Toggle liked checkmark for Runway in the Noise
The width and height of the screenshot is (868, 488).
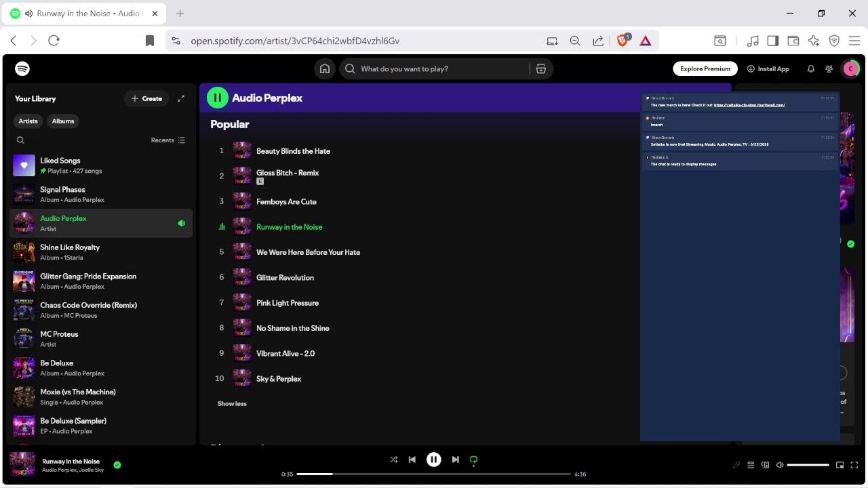pos(117,465)
